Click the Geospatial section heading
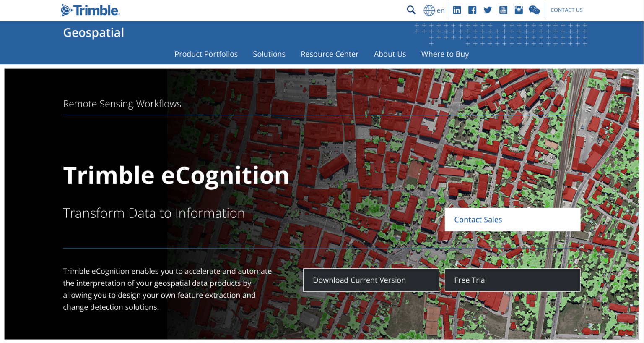 (x=93, y=32)
